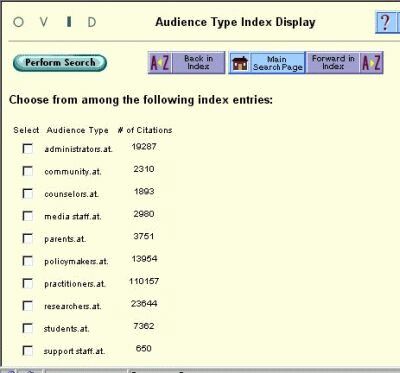Return to Main Search Page
400x373 pixels.
(277, 63)
